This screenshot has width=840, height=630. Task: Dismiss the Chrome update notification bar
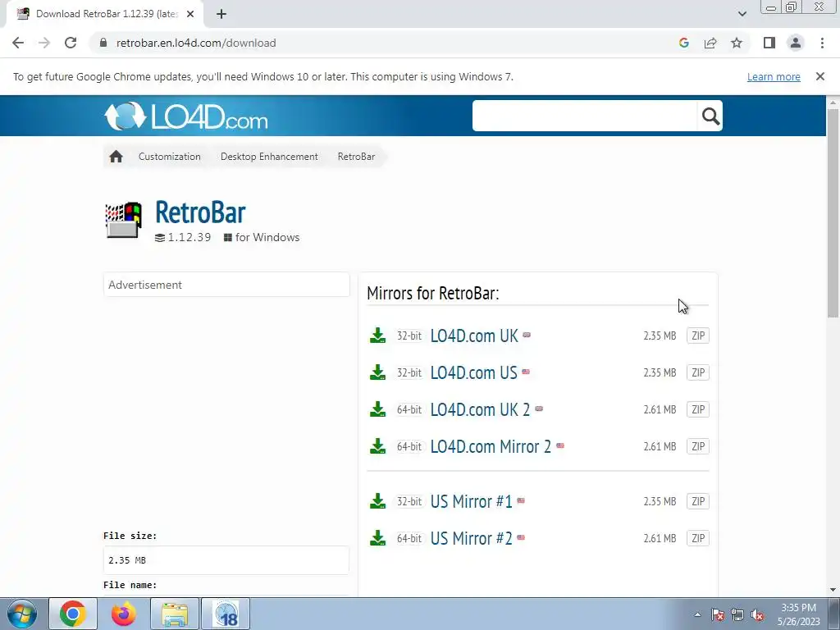(x=820, y=76)
